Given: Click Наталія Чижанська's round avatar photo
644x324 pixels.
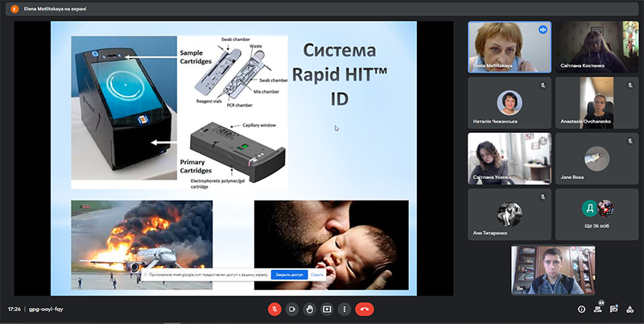Looking at the screenshot, I should click(510, 102).
